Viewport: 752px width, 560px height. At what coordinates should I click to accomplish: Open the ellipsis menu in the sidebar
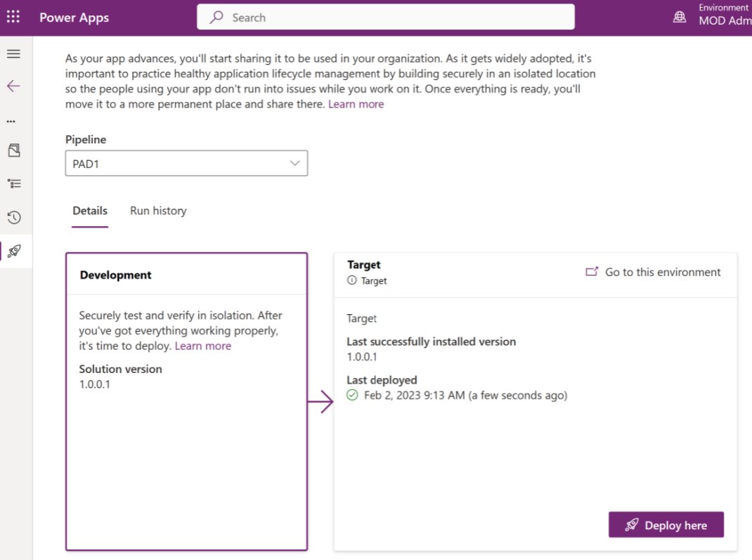tap(11, 120)
